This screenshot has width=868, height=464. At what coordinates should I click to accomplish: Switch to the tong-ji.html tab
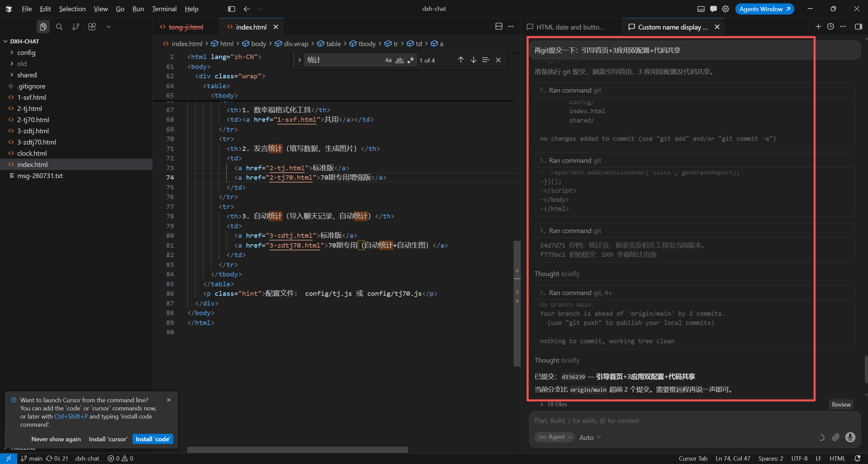pos(186,27)
